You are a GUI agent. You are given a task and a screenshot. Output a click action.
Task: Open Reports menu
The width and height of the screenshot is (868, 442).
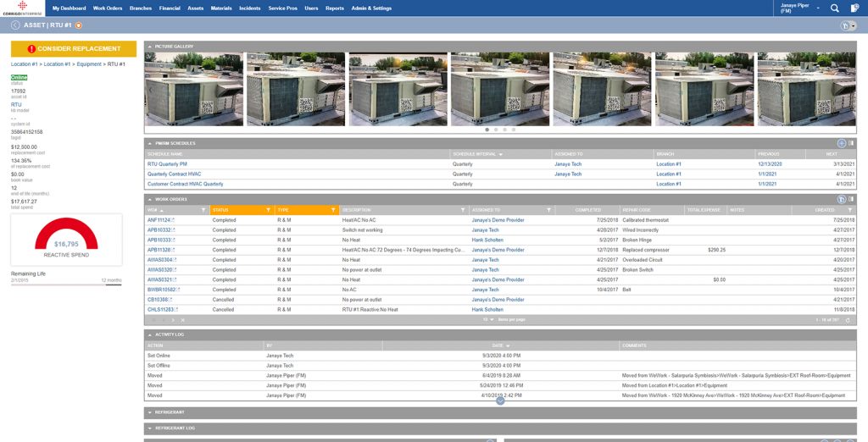pyautogui.click(x=334, y=8)
